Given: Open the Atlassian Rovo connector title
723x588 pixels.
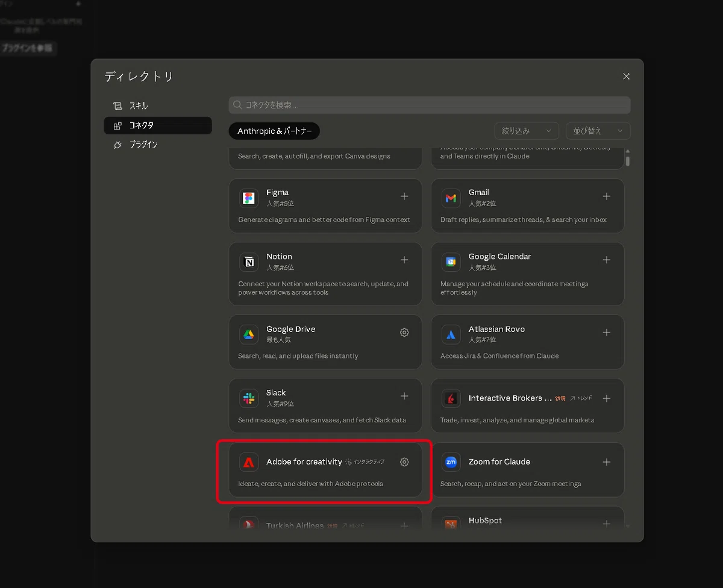Looking at the screenshot, I should pyautogui.click(x=497, y=329).
